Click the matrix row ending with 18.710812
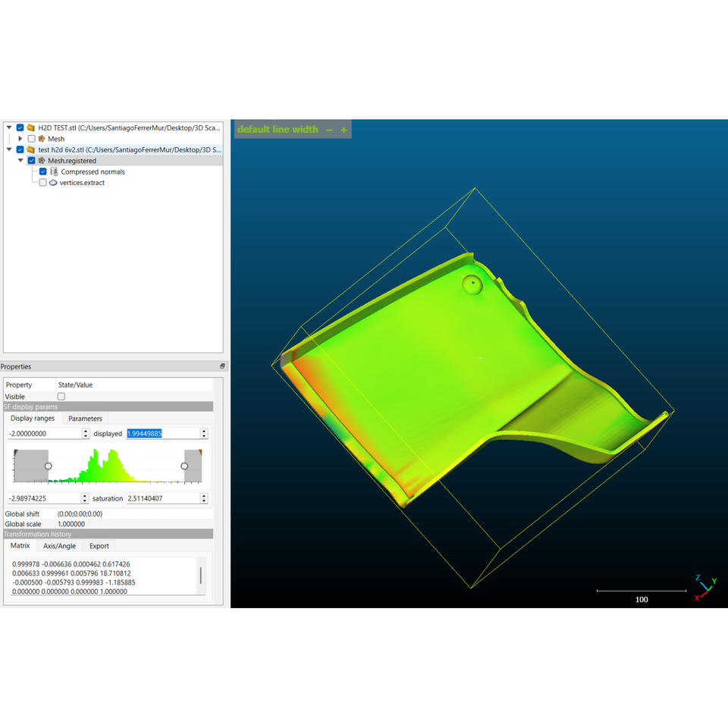Screen dimensions: 728x728 [x=71, y=573]
